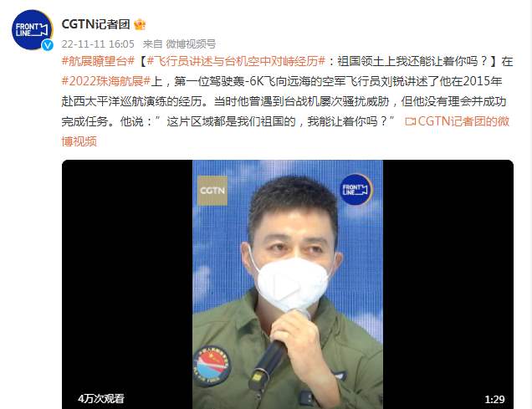
Task: Click the video camera icon before CGTN记者团的微
Action: pyautogui.click(x=410, y=121)
